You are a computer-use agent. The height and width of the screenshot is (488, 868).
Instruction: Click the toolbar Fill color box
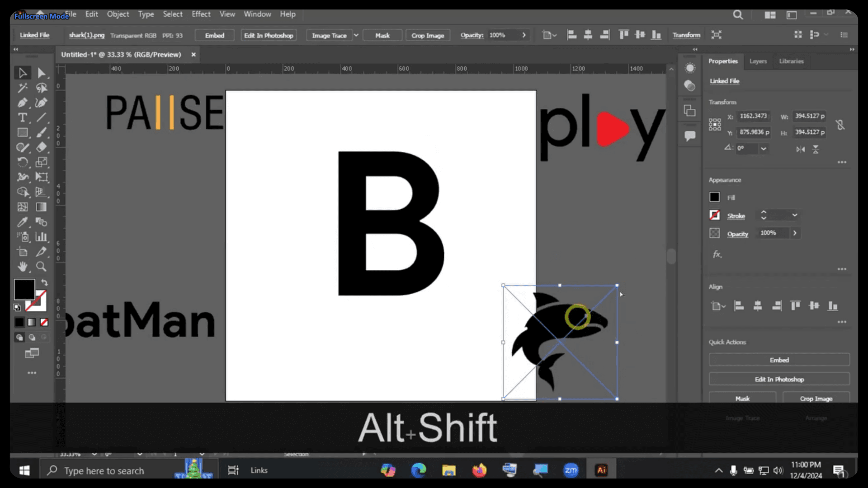coord(24,289)
